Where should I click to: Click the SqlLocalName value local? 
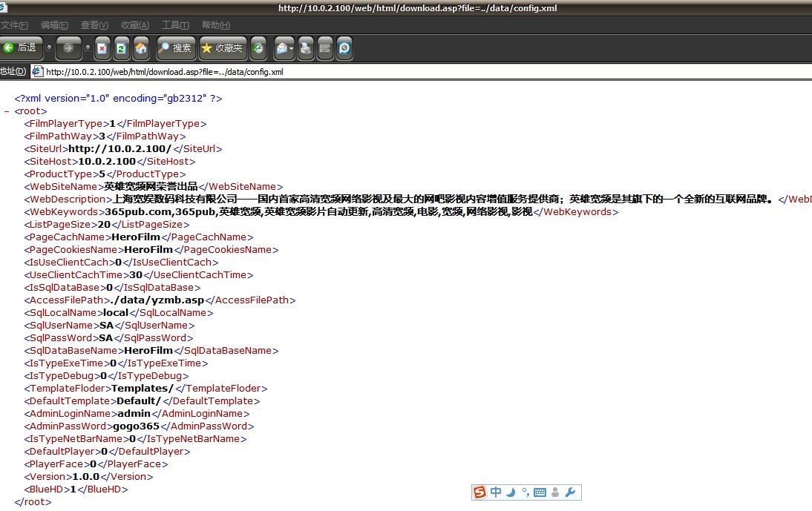point(116,313)
